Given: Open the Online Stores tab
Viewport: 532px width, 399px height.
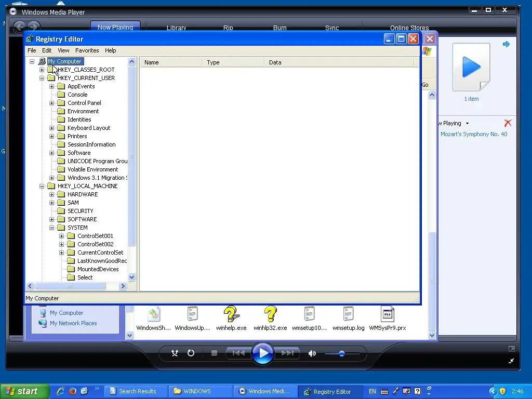Looking at the screenshot, I should pos(409,28).
